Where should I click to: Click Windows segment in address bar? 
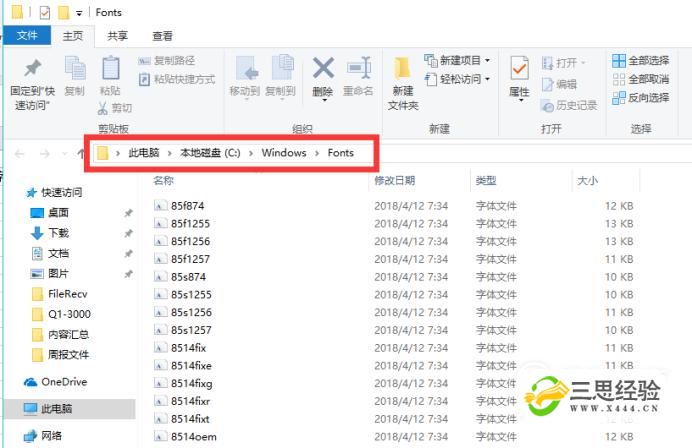[x=284, y=152]
